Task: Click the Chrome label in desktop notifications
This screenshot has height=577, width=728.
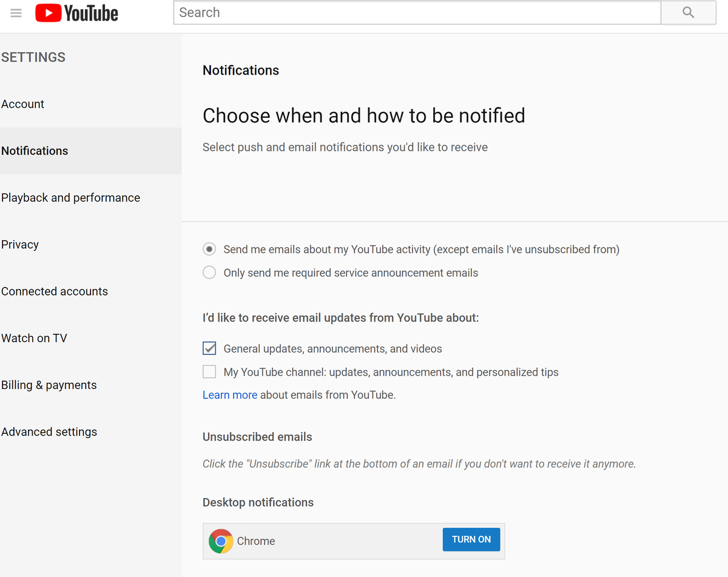Action: tap(256, 541)
